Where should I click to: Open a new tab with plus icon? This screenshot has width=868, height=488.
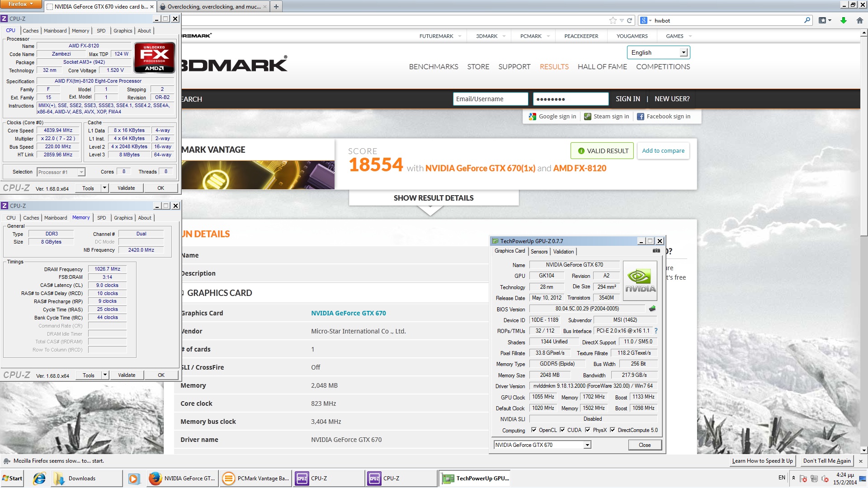click(276, 7)
